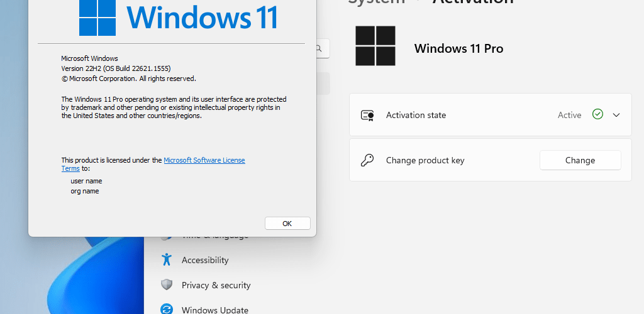Click the green checkmark next to Active
This screenshot has height=314, width=644.
597,114
